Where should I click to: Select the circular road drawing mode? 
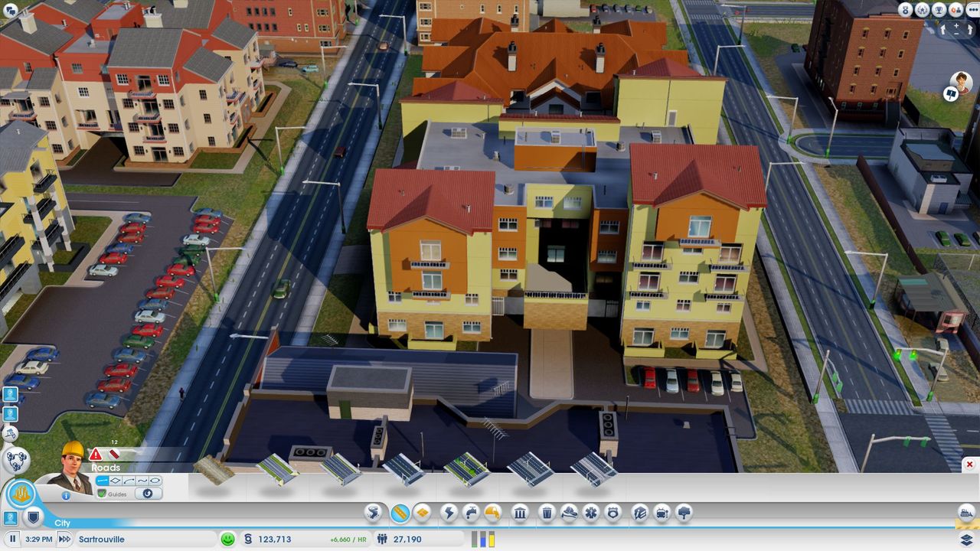point(155,481)
